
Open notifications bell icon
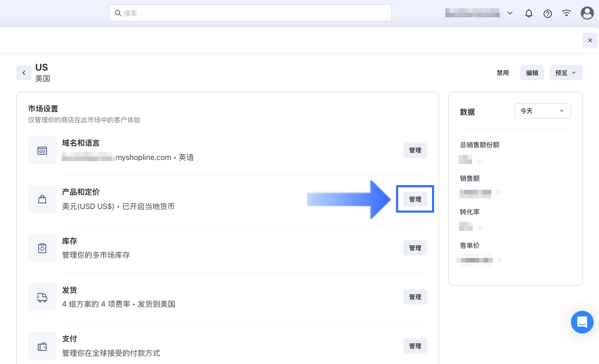click(529, 13)
